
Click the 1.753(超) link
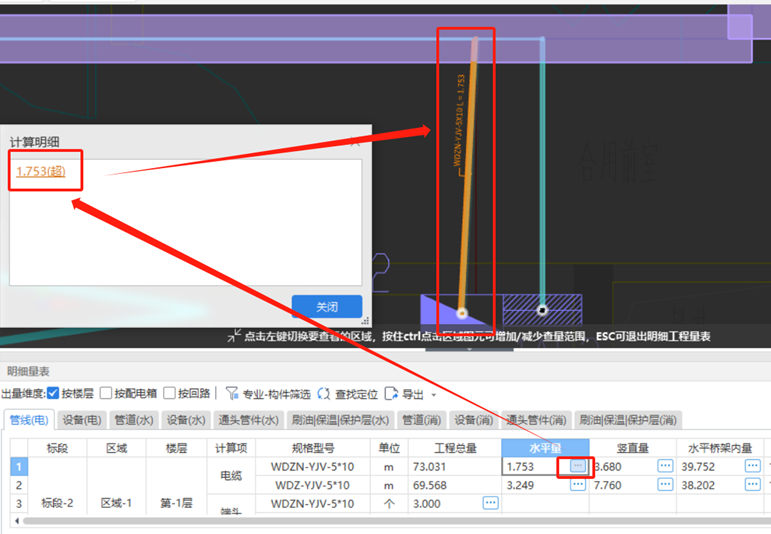(41, 171)
